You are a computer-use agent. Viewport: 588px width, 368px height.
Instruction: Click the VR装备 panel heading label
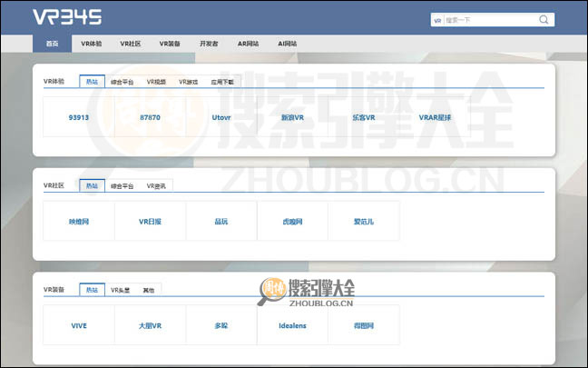tap(54, 289)
